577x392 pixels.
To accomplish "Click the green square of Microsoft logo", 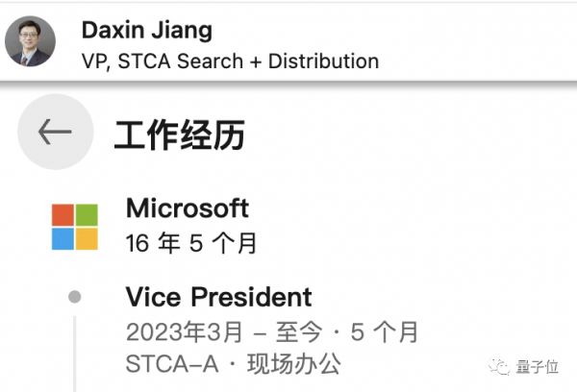I will pyautogui.click(x=87, y=214).
